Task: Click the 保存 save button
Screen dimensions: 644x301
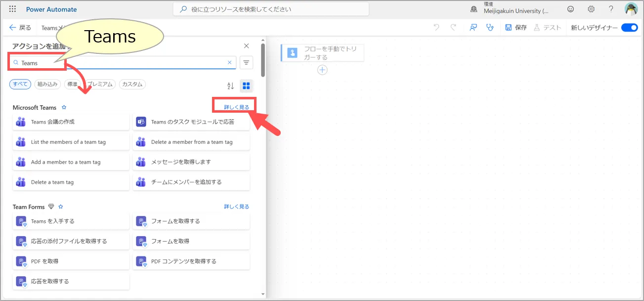Action: click(516, 28)
